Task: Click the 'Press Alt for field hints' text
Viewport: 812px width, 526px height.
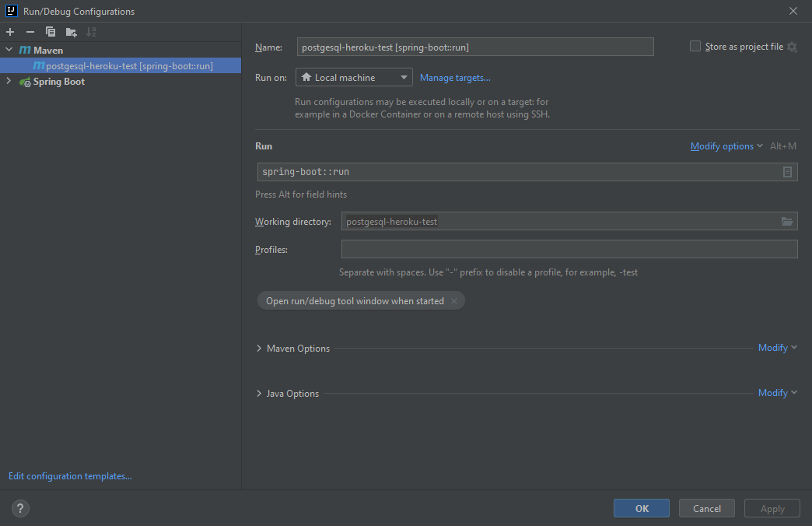Action: 301,195
